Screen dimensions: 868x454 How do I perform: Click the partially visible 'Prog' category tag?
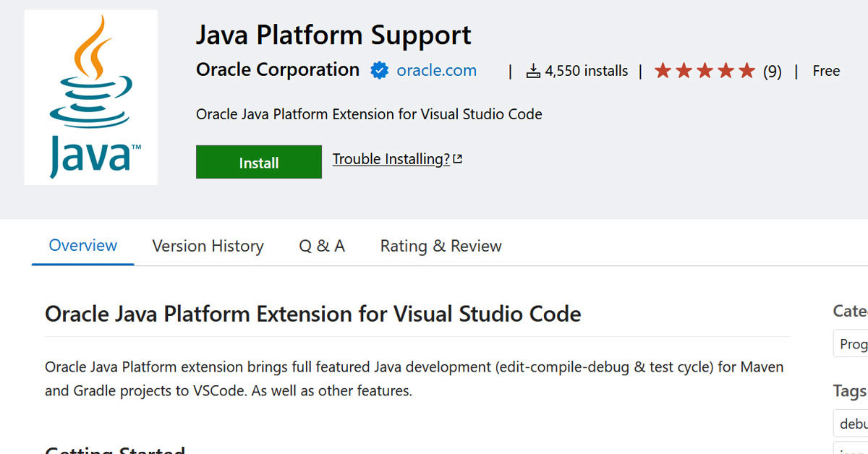(852, 344)
